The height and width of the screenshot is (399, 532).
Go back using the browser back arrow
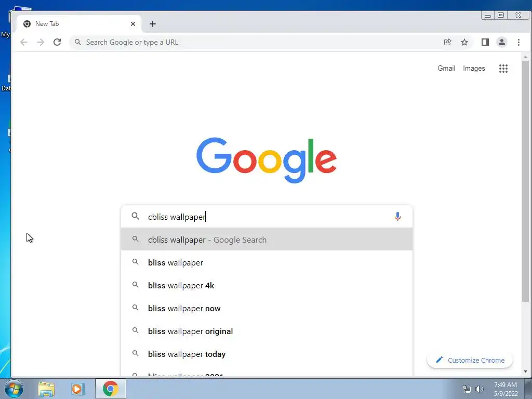point(24,42)
